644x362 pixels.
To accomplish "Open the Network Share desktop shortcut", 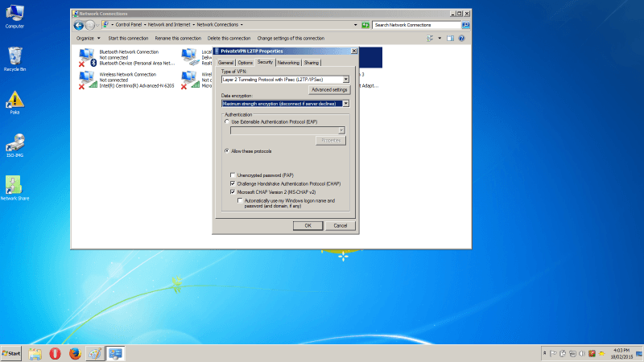I will pos(14,185).
